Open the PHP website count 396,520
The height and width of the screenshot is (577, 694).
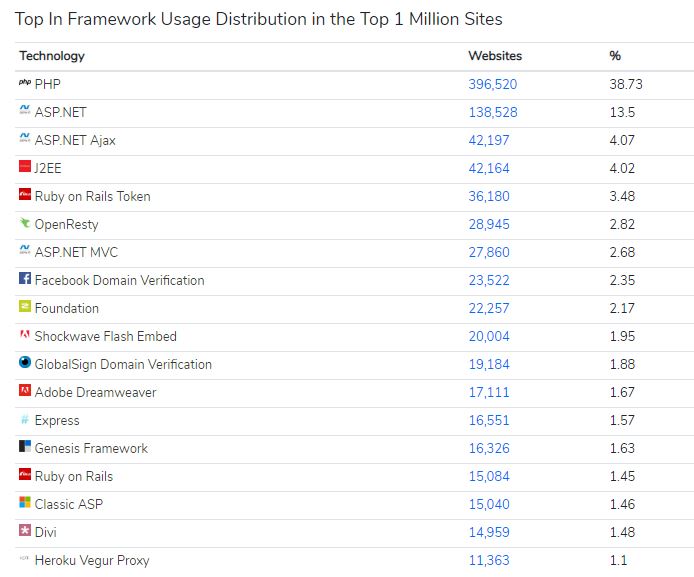pyautogui.click(x=492, y=84)
